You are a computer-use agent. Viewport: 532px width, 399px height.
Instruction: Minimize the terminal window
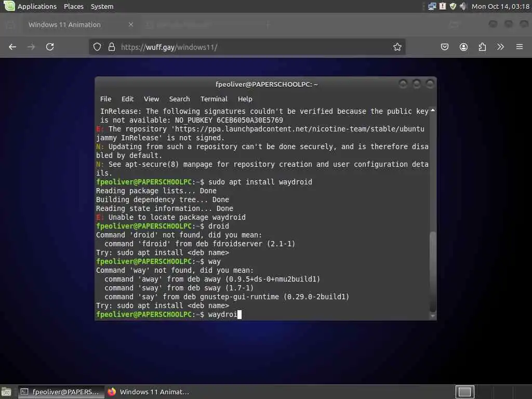pos(403,84)
